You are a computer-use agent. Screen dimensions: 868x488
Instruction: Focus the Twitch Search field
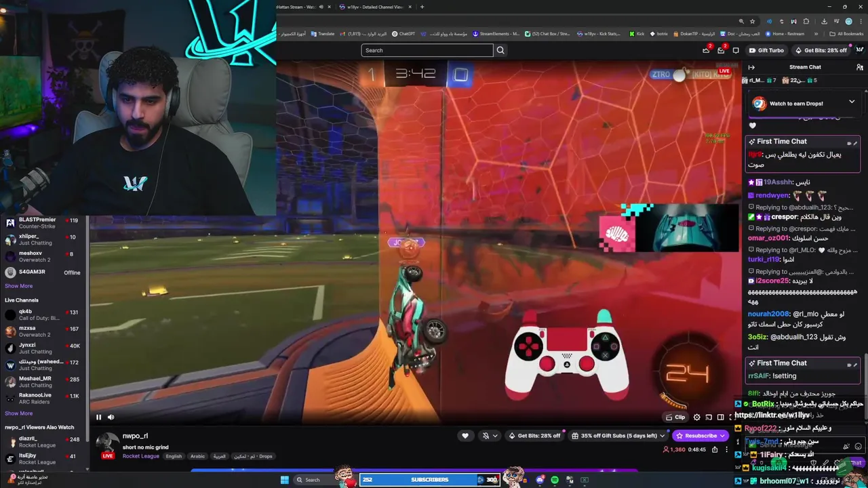point(427,50)
